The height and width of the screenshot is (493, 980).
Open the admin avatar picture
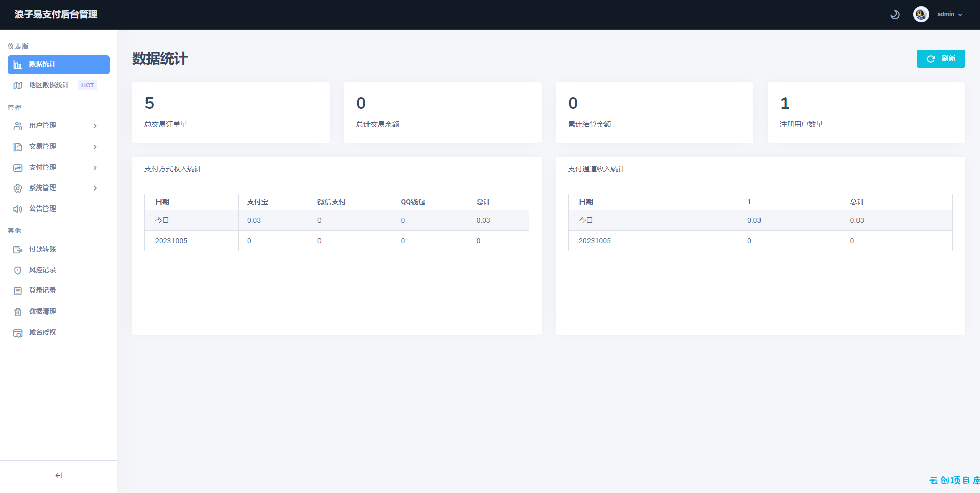(921, 14)
